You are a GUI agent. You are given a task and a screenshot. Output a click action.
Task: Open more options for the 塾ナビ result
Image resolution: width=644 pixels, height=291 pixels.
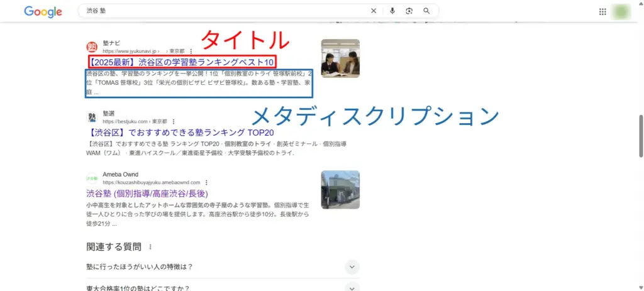(x=191, y=52)
